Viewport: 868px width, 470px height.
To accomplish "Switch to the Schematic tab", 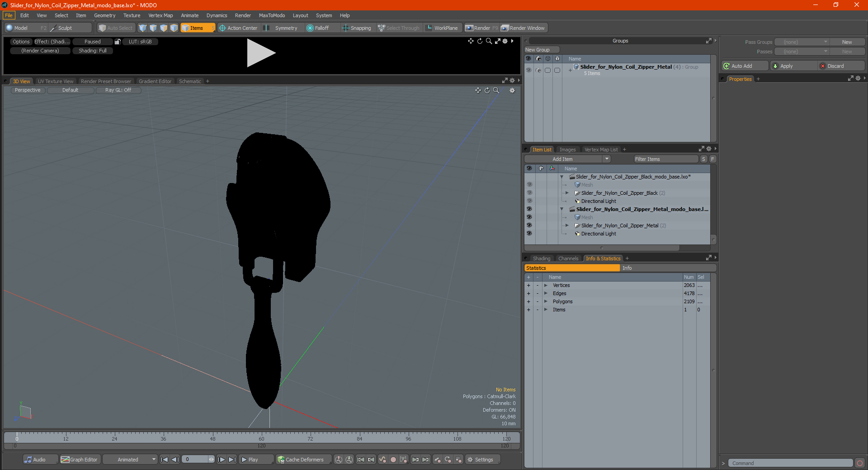I will click(190, 81).
